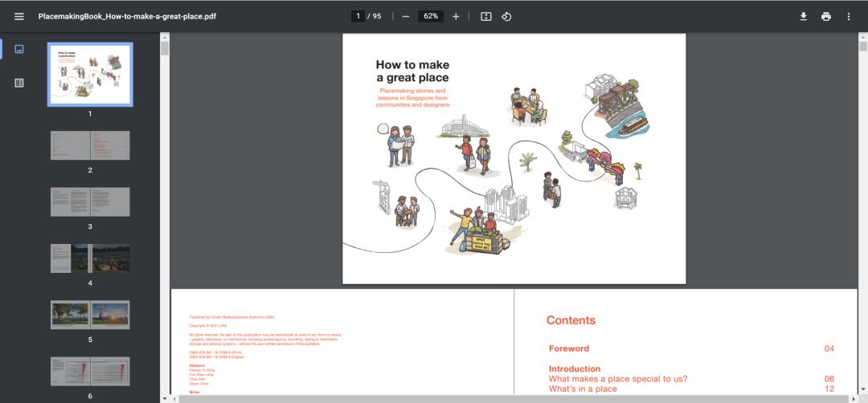Zoom in with the plus button
The width and height of the screenshot is (868, 403).
(x=456, y=16)
